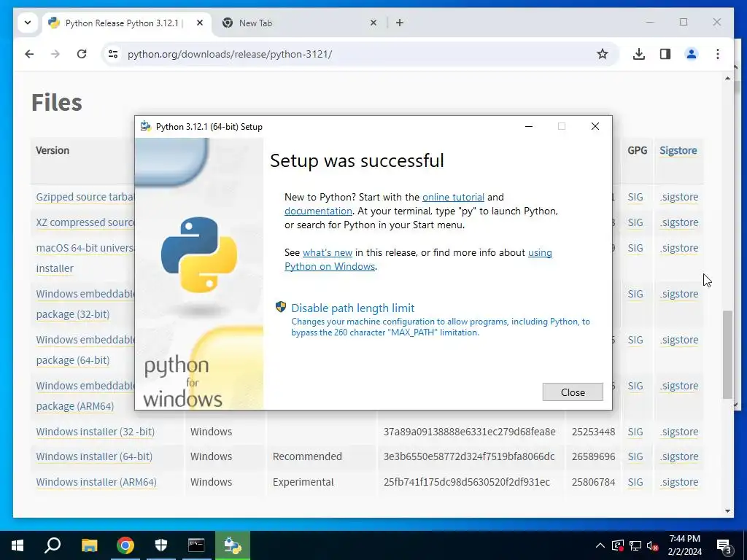Click the address bar URL

pyautogui.click(x=230, y=54)
